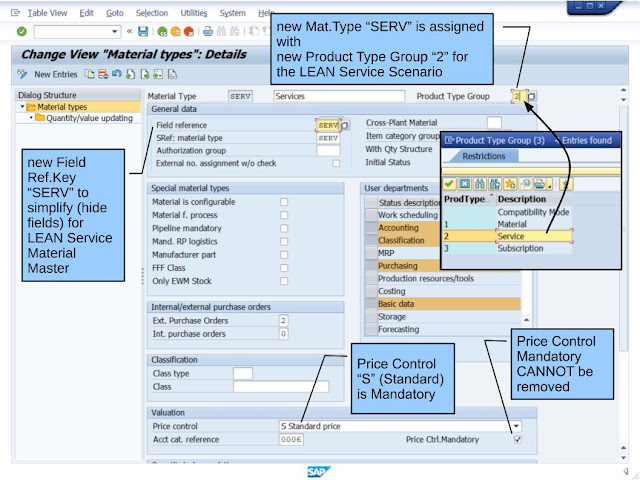Enable Only EWM Stock checkbox
This screenshot has width=640, height=480.
[x=284, y=281]
